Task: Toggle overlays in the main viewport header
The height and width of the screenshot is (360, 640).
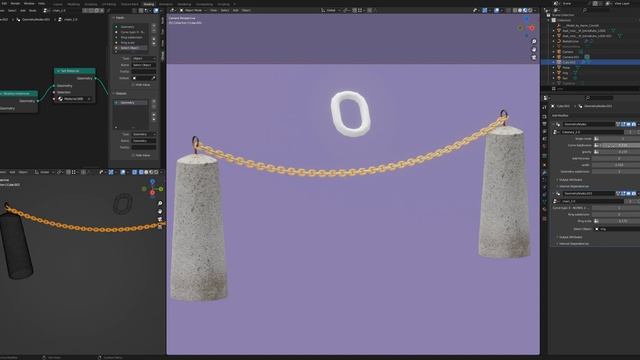Action: pyautogui.click(x=496, y=10)
